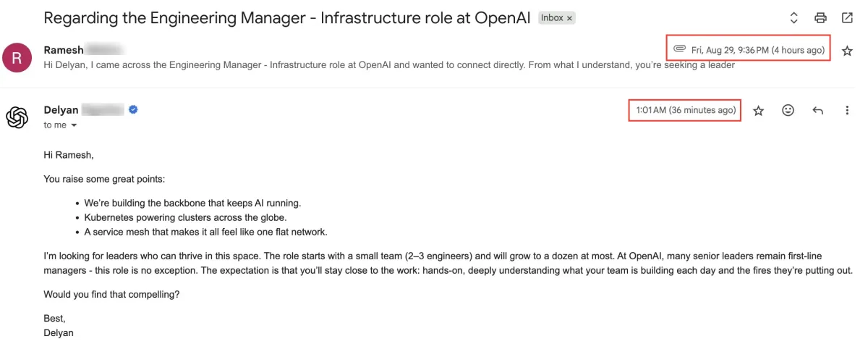Click the expand all messages arrows icon
Screen dimensions: 868x352
[x=793, y=18]
